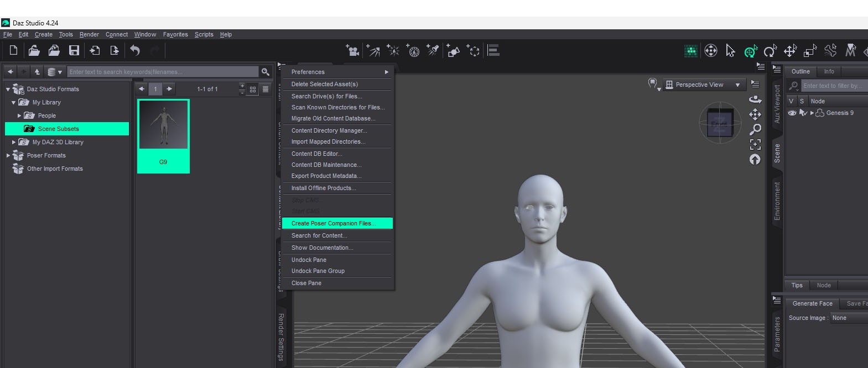This screenshot has height=368, width=868.
Task: Click the content keyword search field
Action: pos(163,72)
